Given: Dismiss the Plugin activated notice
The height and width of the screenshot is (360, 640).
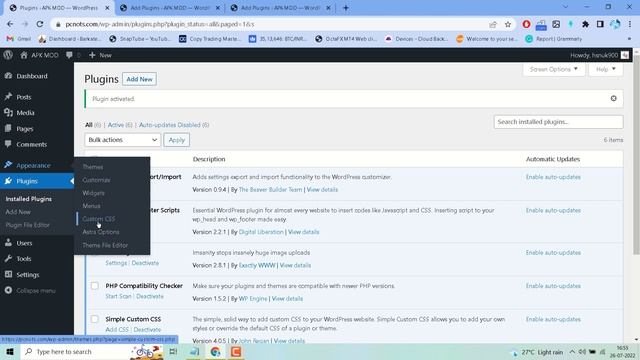Looking at the screenshot, I should [x=613, y=98].
